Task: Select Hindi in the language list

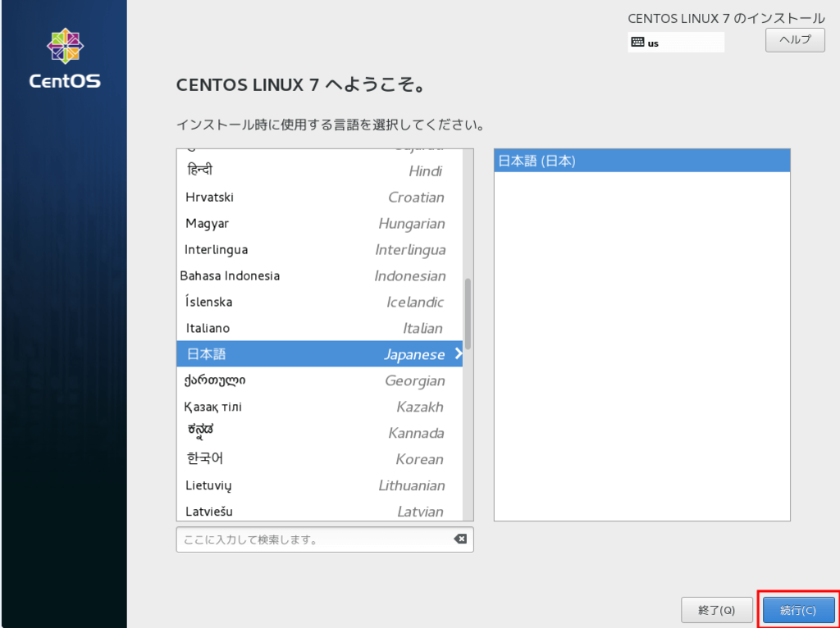Action: (319, 171)
